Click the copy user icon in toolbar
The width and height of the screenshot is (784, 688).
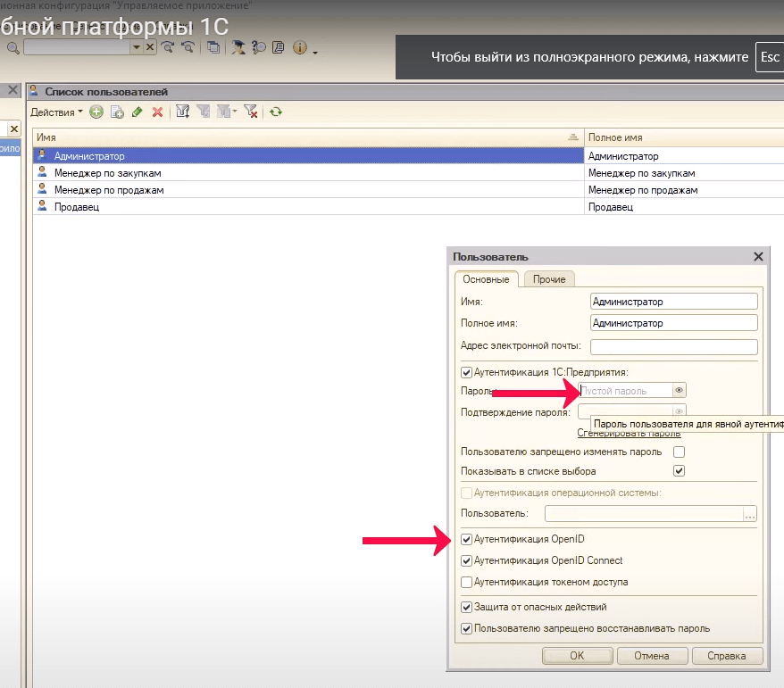(x=116, y=112)
